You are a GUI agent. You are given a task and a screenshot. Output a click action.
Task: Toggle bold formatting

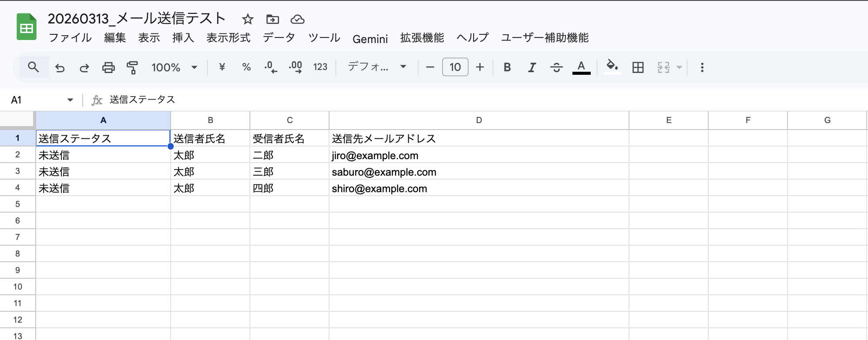507,67
